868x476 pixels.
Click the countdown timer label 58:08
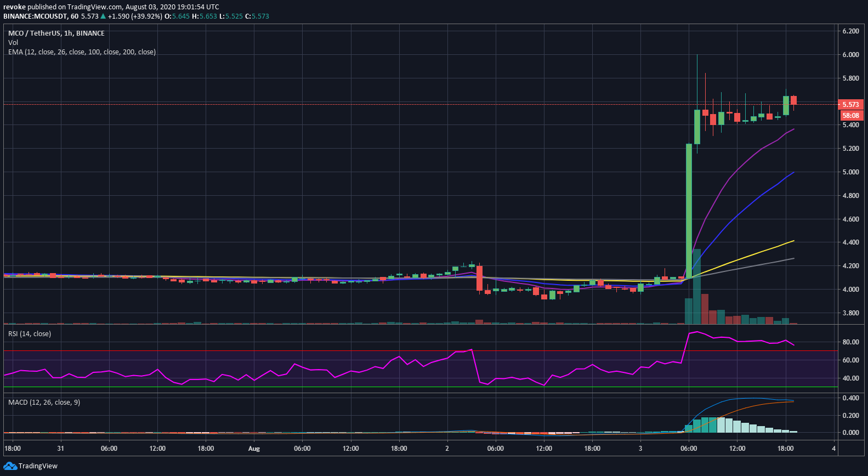click(850, 116)
